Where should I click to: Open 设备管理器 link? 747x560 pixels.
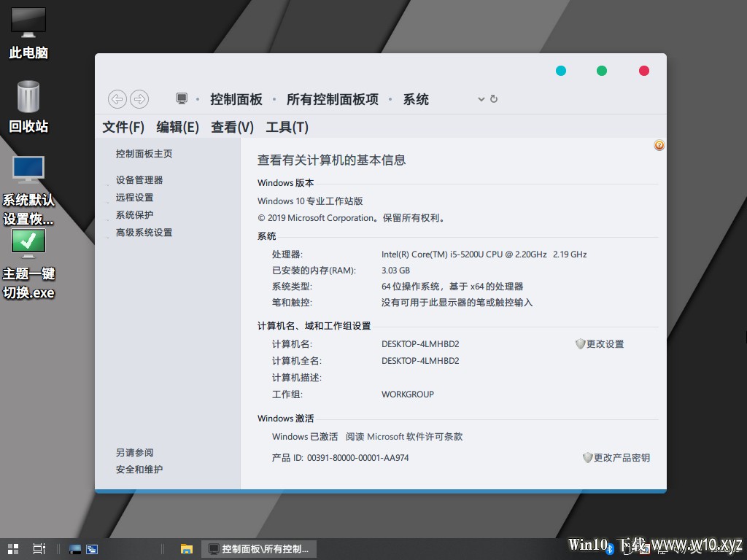point(139,179)
